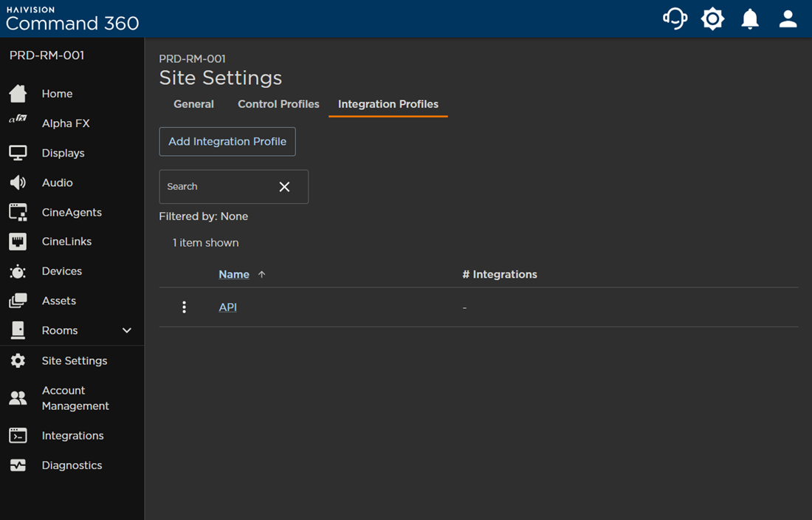This screenshot has height=520, width=812.
Task: Sort by Name column header
Action: point(234,275)
